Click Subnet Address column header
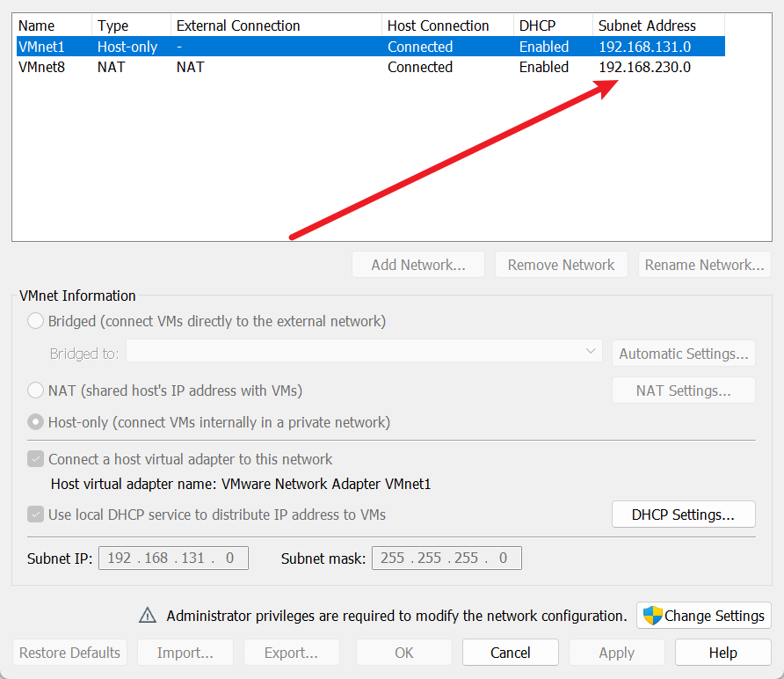 tap(658, 26)
